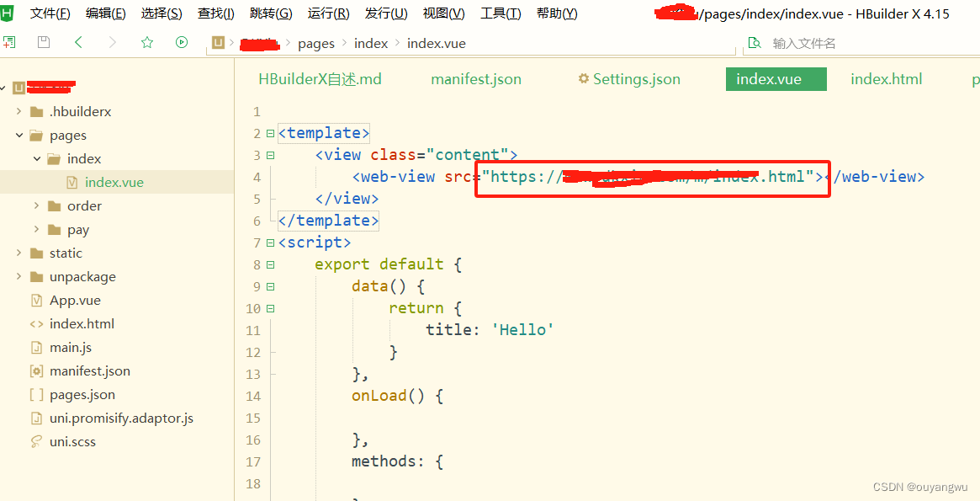Viewport: 980px width, 501px height.
Task: Collapse the project root node
Action: click(3, 88)
